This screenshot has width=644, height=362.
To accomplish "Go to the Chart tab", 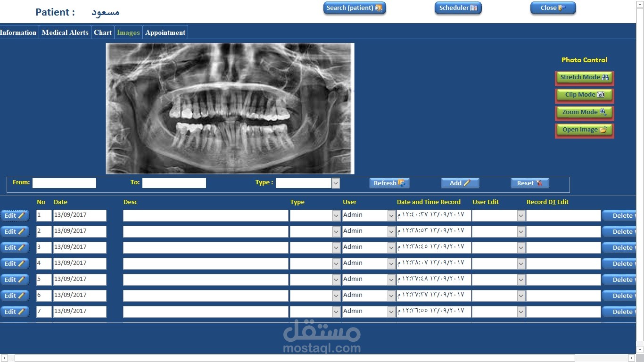I will tap(103, 33).
